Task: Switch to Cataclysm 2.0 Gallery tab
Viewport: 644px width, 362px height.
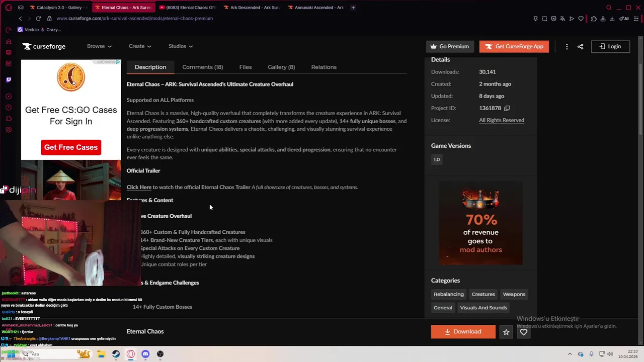Action: (x=58, y=8)
